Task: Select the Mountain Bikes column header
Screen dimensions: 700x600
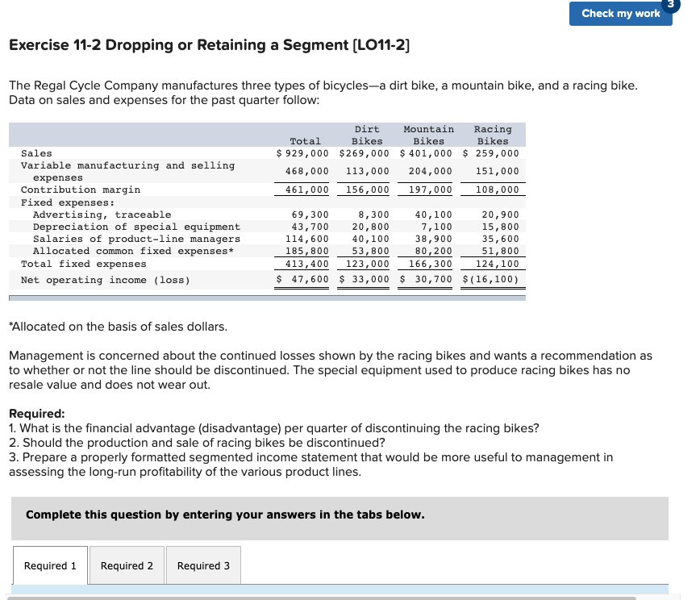Action: click(x=428, y=135)
